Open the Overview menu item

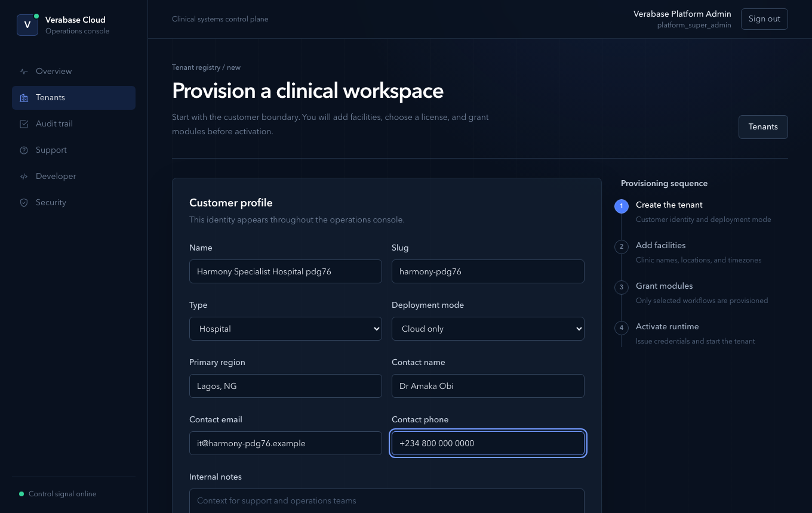[73, 72]
